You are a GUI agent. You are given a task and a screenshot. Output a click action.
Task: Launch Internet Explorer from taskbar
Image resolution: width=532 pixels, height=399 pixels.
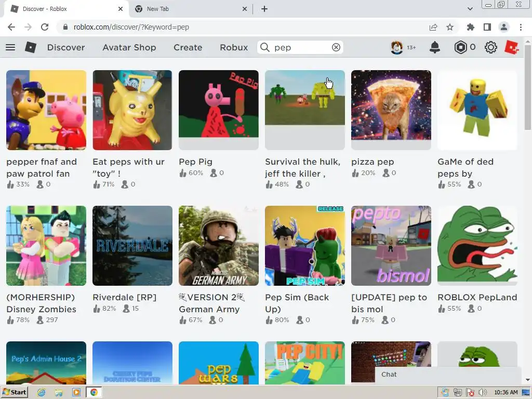(42, 392)
